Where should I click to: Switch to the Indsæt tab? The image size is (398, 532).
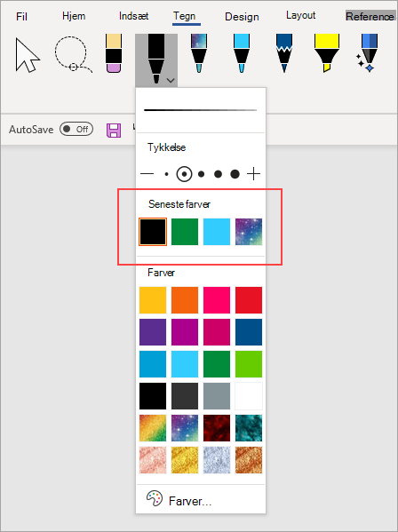pos(133,16)
